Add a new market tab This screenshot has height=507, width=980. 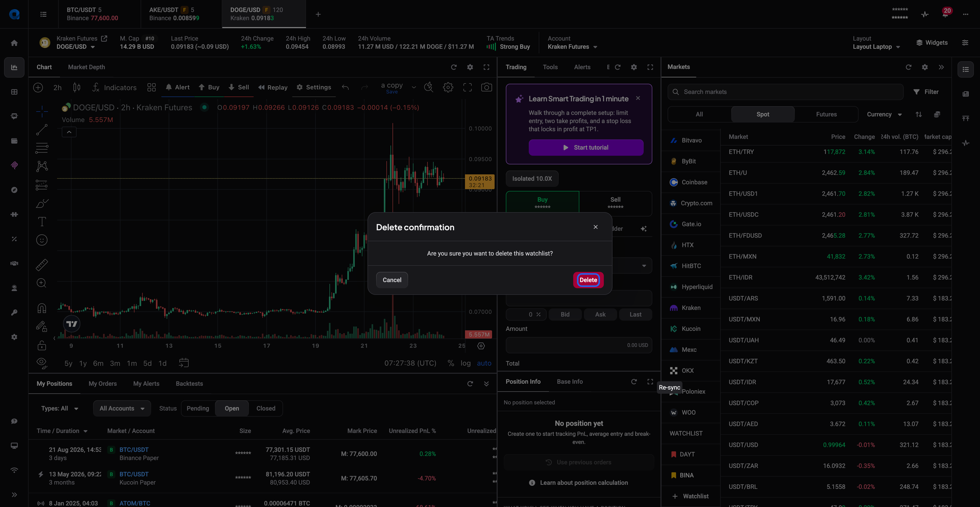coord(318,14)
